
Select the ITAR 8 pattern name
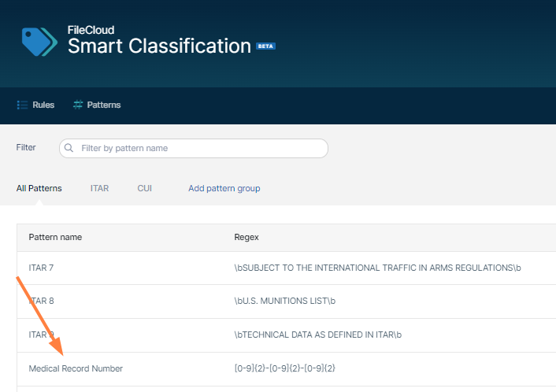[41, 301]
